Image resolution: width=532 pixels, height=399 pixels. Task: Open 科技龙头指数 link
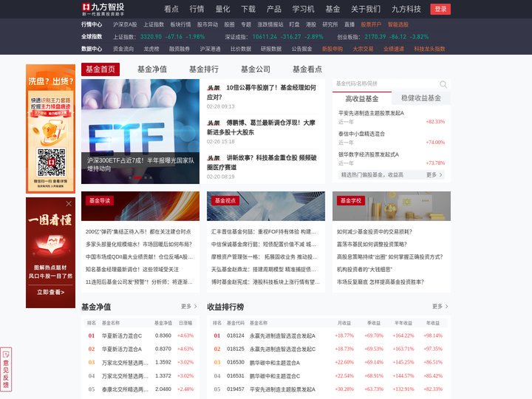click(429, 49)
